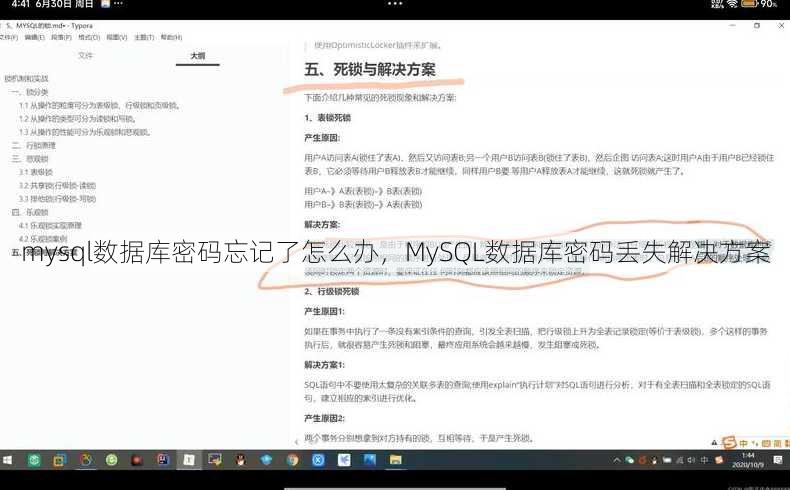790x490 pixels.
Task: Open the 段落(P) menu
Action: [61, 37]
